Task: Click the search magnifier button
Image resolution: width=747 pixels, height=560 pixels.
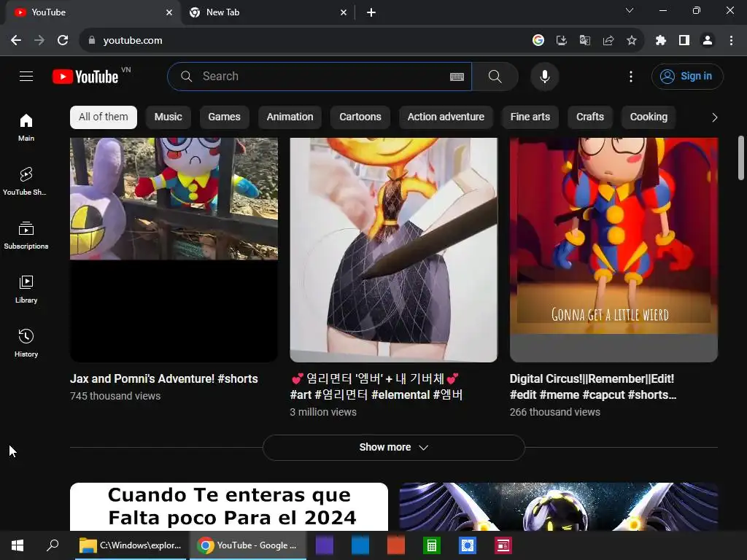Action: tap(495, 76)
